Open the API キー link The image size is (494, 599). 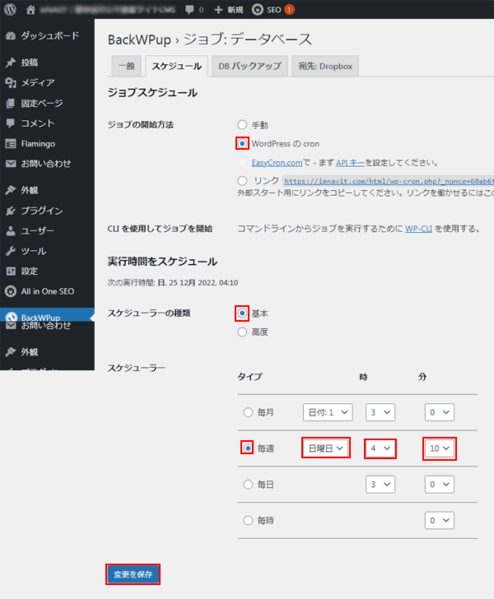pyautogui.click(x=350, y=163)
